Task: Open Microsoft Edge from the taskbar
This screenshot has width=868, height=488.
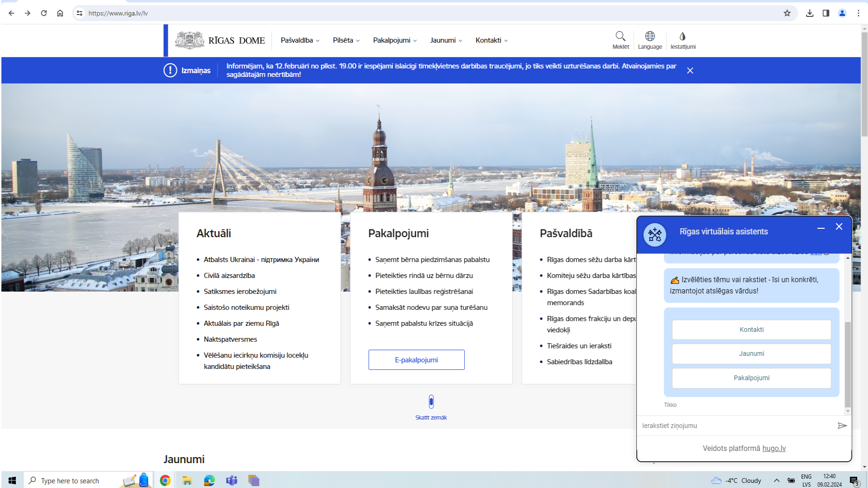Action: (209, 480)
